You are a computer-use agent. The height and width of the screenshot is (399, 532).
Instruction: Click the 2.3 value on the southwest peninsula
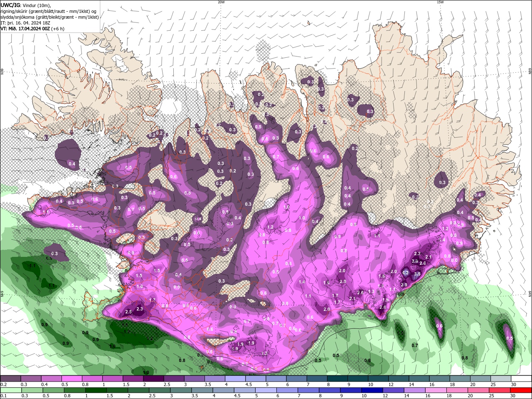(140, 309)
